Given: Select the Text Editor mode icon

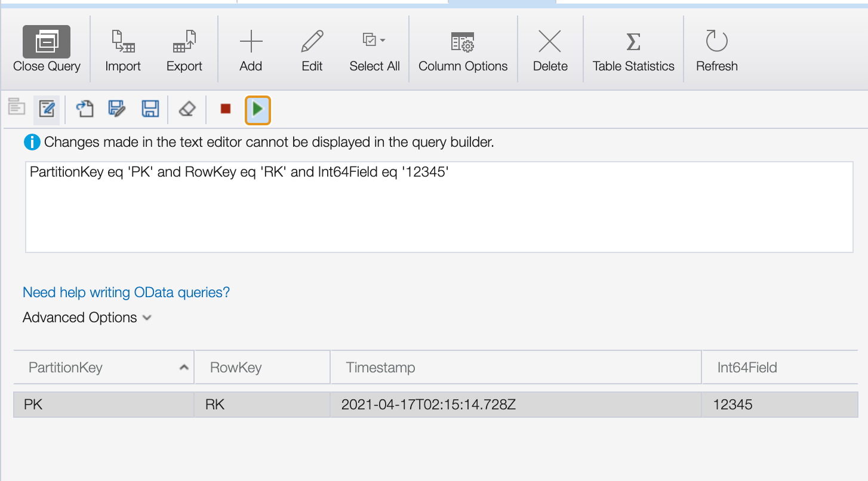Looking at the screenshot, I should click(47, 109).
